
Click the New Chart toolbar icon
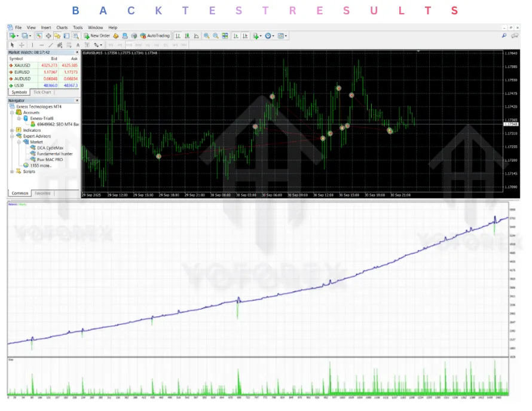(12, 36)
